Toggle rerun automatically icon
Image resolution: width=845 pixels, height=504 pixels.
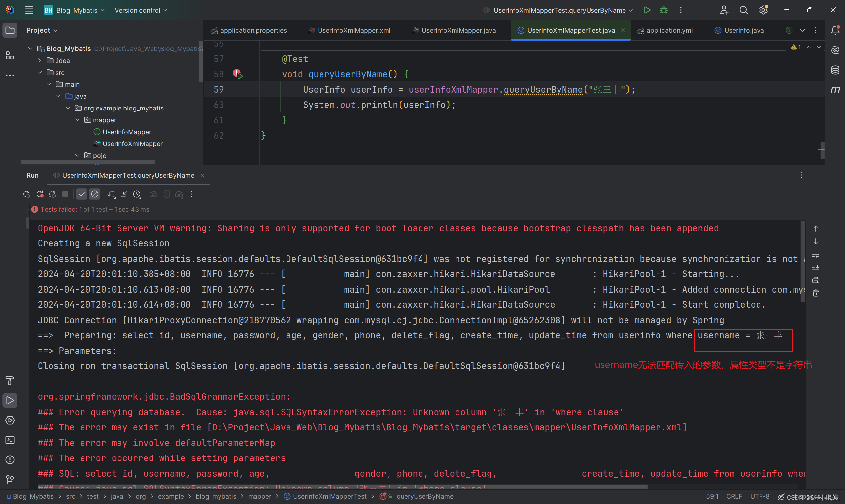pos(52,194)
